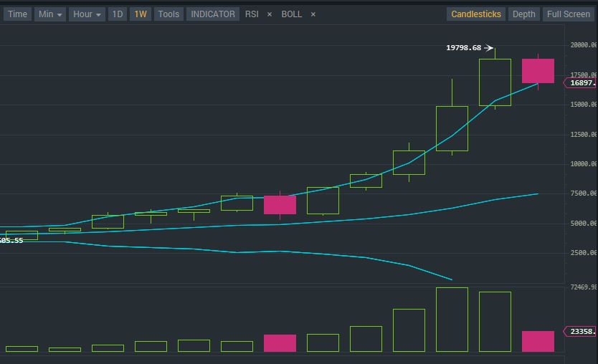Open the Hour interval dropdown

87,14
